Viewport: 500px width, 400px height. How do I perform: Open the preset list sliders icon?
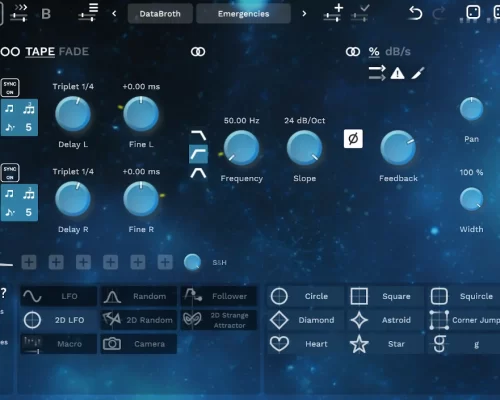pos(88,13)
